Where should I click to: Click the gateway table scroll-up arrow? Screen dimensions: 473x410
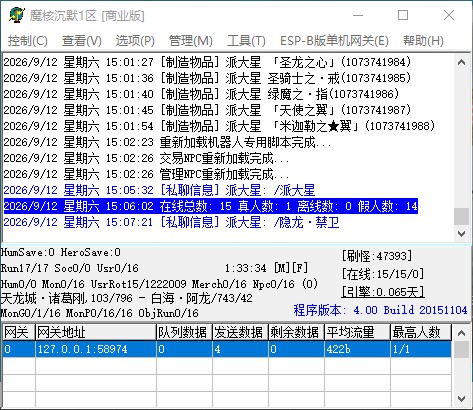(x=461, y=333)
